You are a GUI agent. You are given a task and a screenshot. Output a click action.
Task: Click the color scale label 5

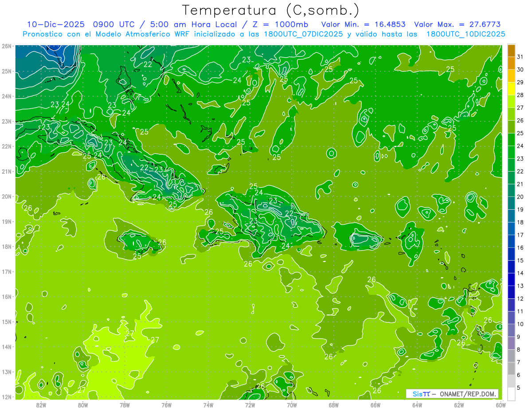[519, 387]
